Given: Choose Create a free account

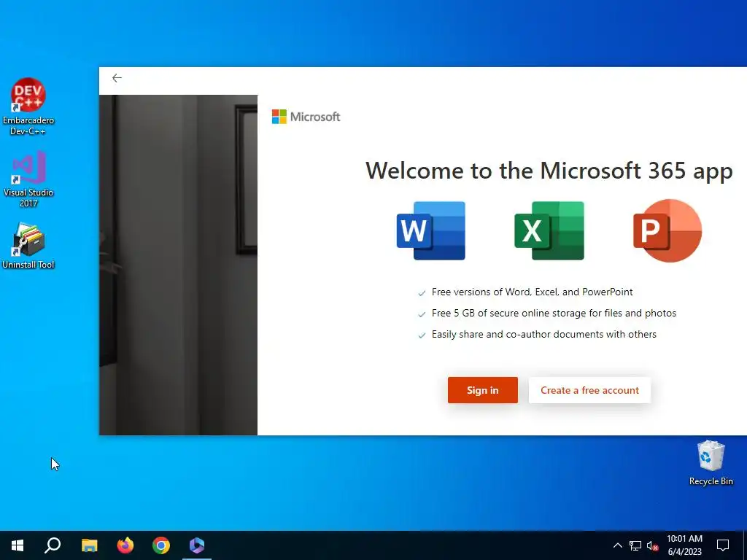Looking at the screenshot, I should click(589, 390).
